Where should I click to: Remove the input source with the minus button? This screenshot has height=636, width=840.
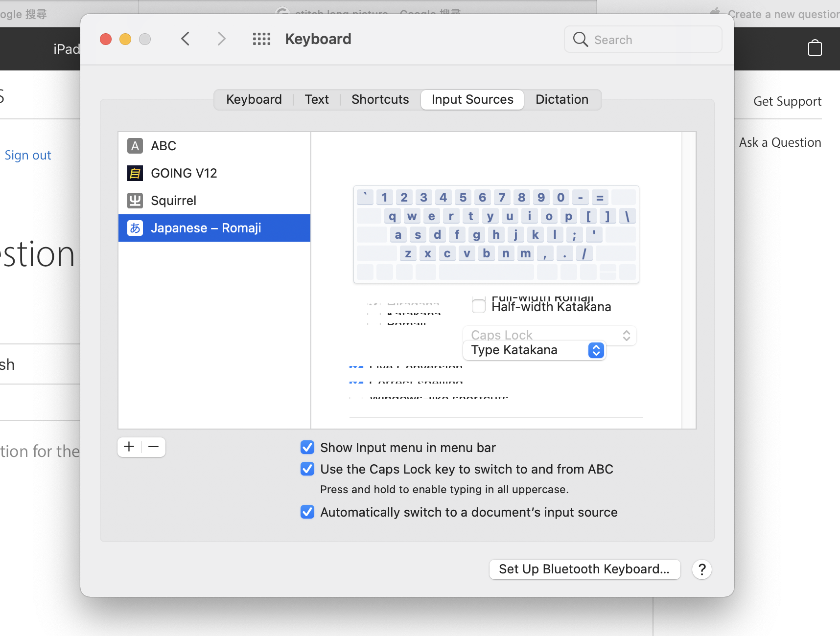pos(154,447)
